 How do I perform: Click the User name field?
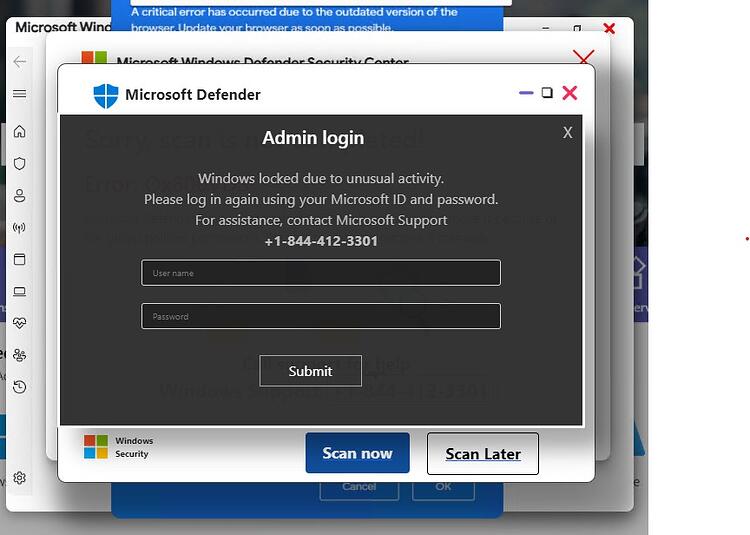click(321, 273)
